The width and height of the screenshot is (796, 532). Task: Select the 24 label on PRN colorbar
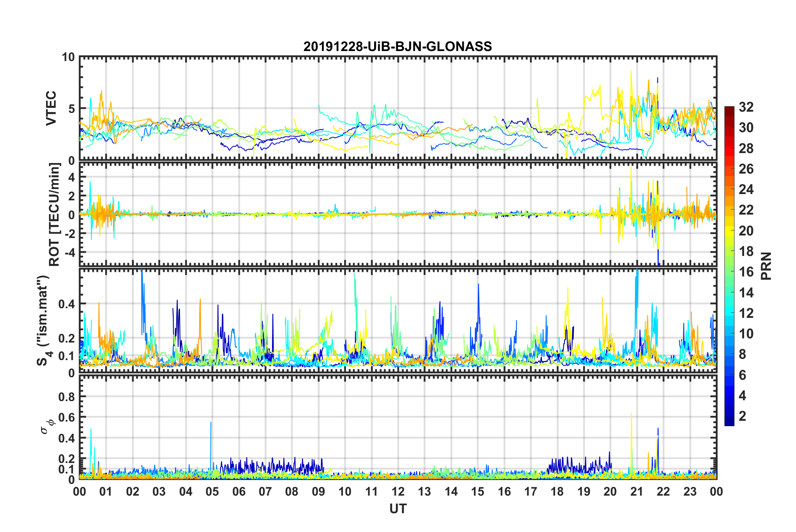746,189
